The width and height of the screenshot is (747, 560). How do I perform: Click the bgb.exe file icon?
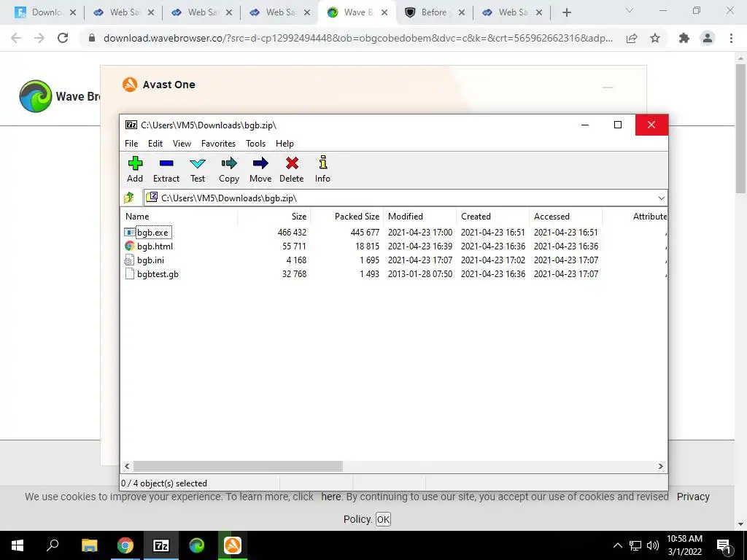[x=130, y=233]
